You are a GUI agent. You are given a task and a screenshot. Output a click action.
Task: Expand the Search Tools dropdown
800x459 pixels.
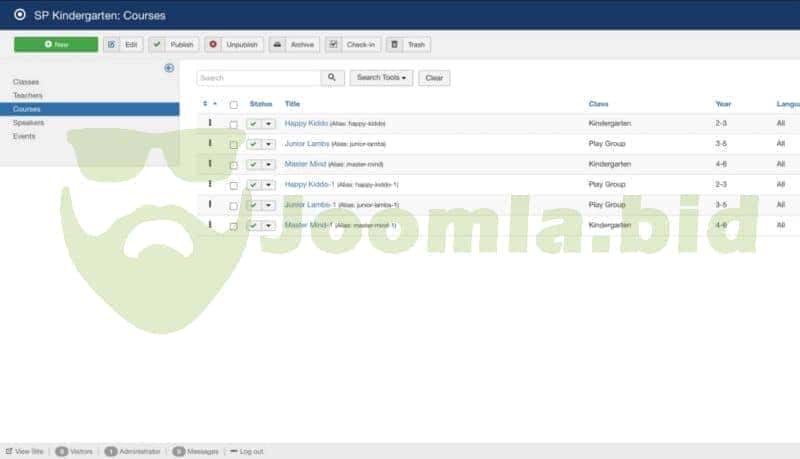pyautogui.click(x=381, y=78)
